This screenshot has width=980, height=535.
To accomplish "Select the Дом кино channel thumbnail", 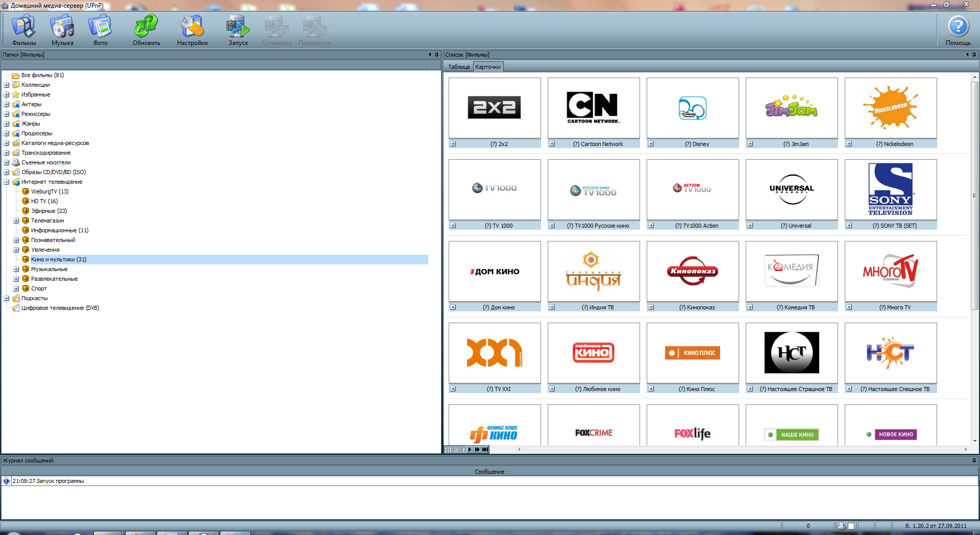I will pyautogui.click(x=495, y=271).
